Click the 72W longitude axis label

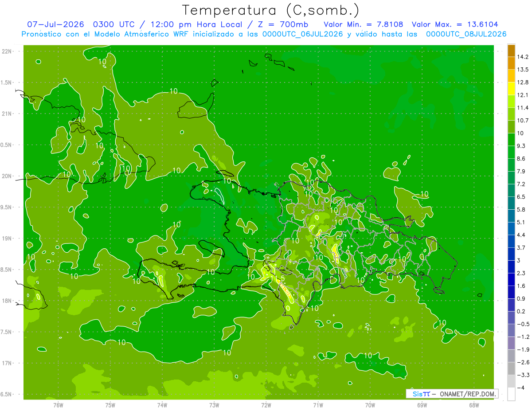[x=266, y=405]
